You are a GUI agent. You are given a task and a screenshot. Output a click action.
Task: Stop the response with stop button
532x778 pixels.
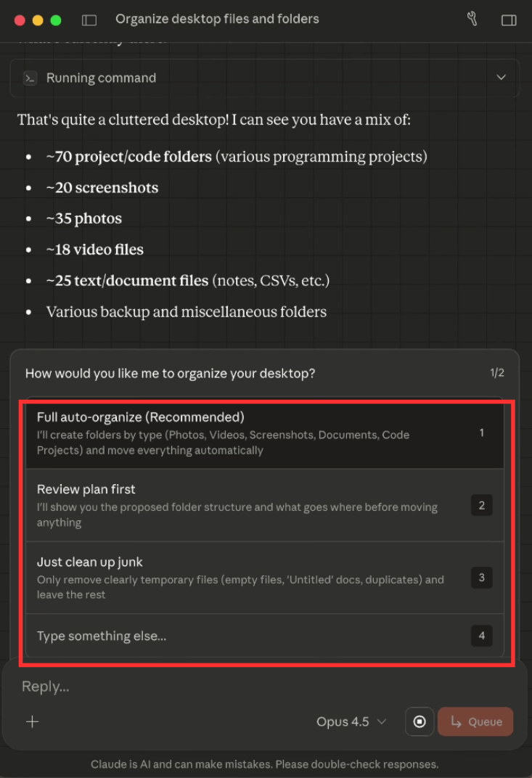click(x=420, y=721)
